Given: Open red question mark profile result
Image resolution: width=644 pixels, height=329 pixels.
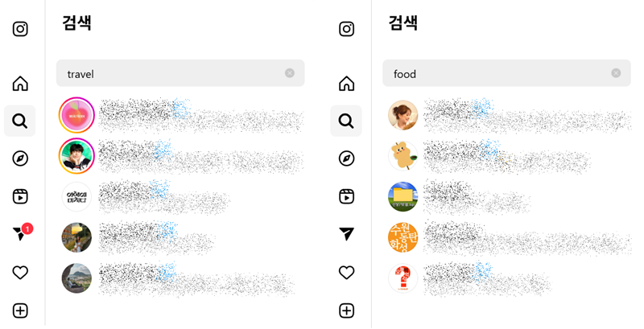Looking at the screenshot, I should click(x=402, y=278).
